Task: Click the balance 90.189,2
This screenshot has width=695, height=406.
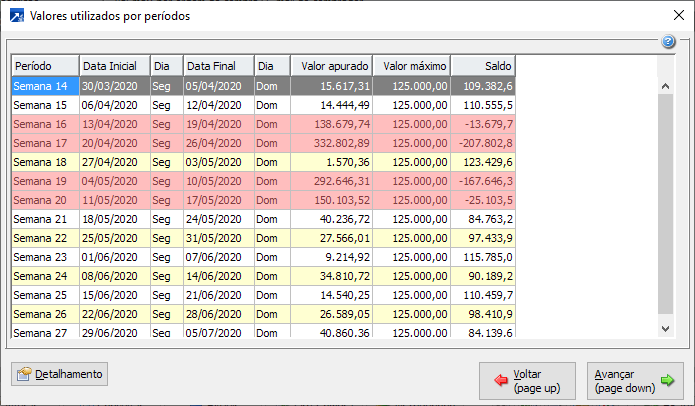Action: pos(491,277)
